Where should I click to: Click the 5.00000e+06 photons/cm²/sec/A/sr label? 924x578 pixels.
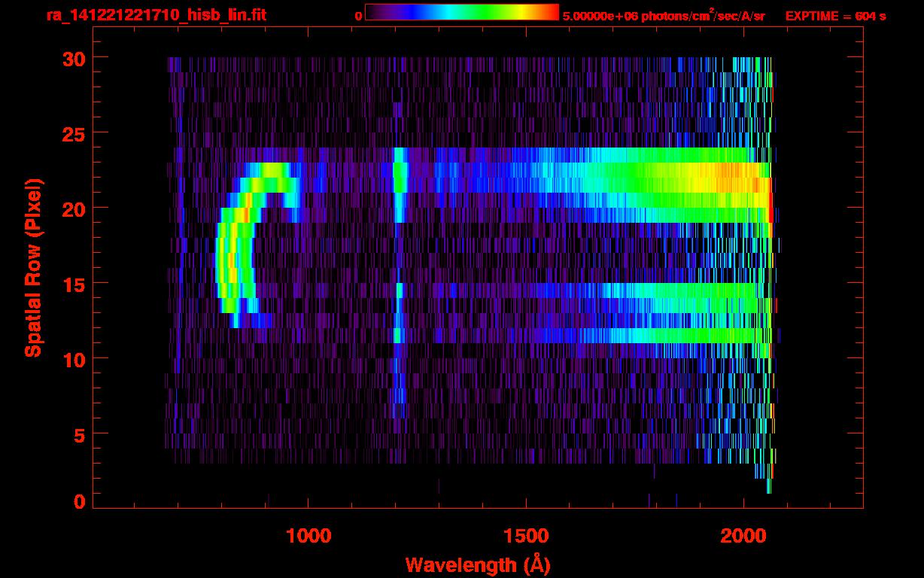[x=664, y=15]
